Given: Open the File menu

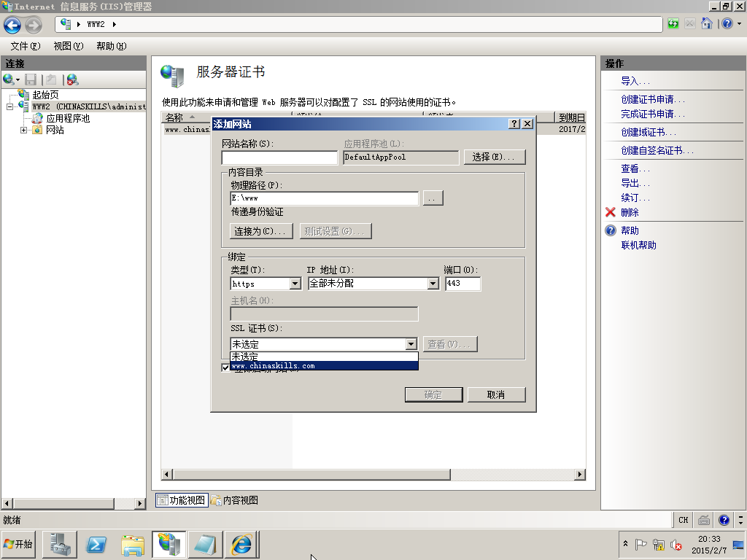Looking at the screenshot, I should [x=26, y=46].
